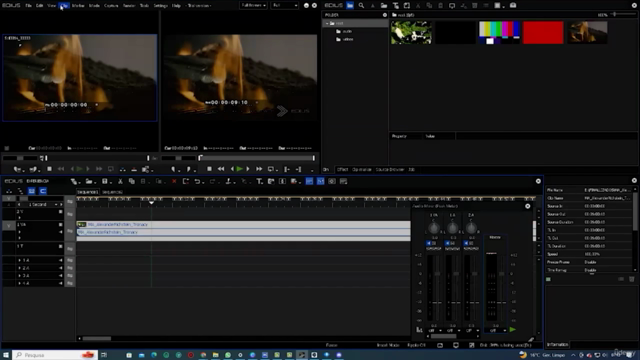Open the Marker menu
The height and width of the screenshot is (360, 640).
[78, 6]
